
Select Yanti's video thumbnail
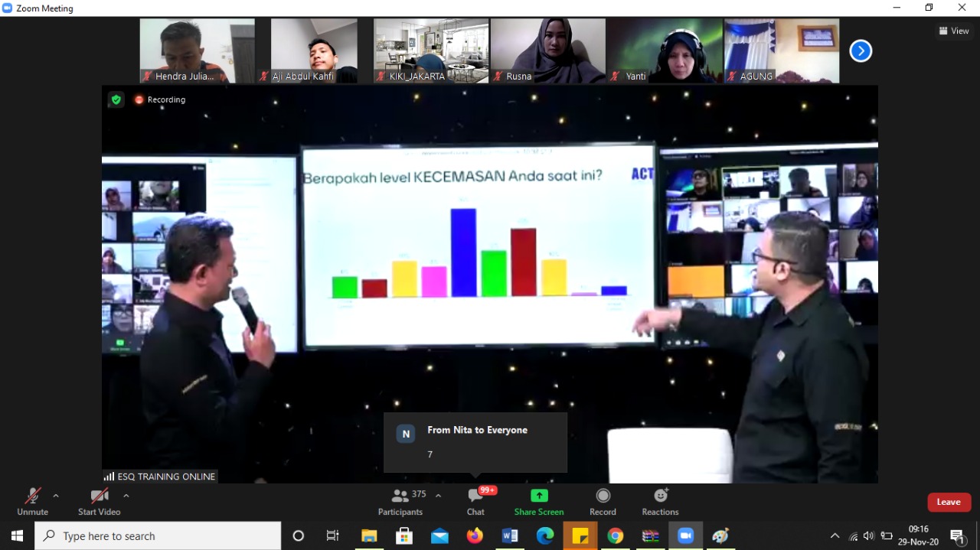click(665, 51)
